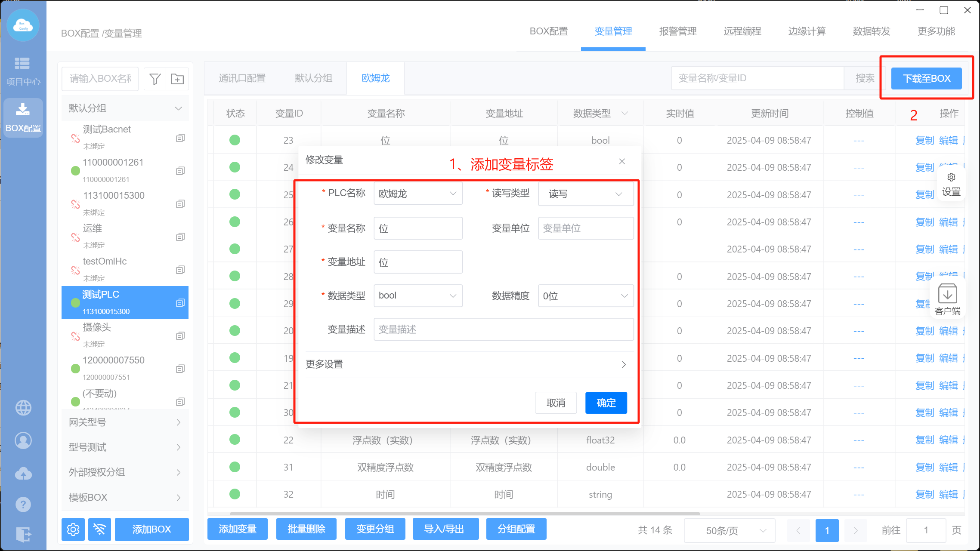Click the filter funnel icon
This screenshot has height=551, width=980.
tap(155, 79)
